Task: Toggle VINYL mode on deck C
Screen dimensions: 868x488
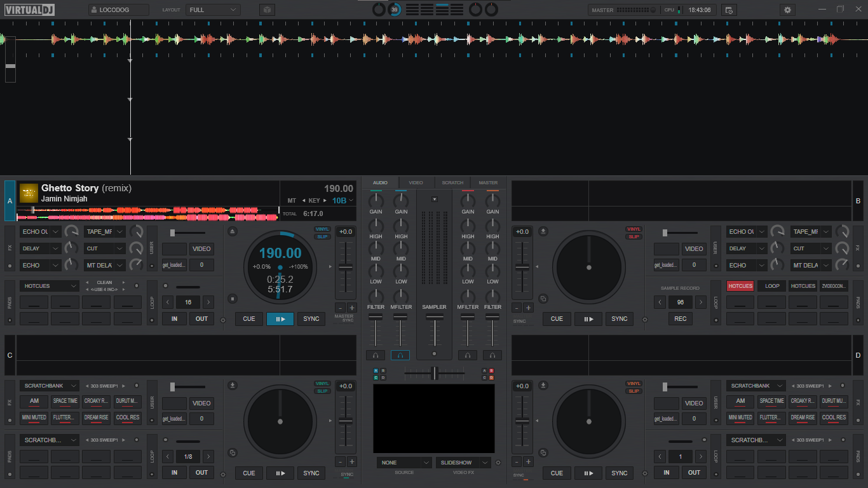Action: (322, 384)
